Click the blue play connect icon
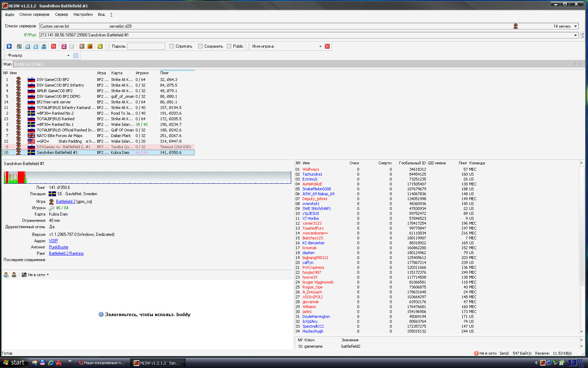This screenshot has height=368, width=588. (9, 46)
